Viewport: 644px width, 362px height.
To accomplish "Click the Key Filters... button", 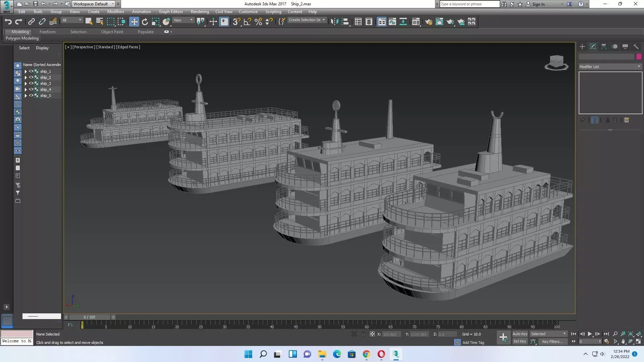I will [552, 342].
